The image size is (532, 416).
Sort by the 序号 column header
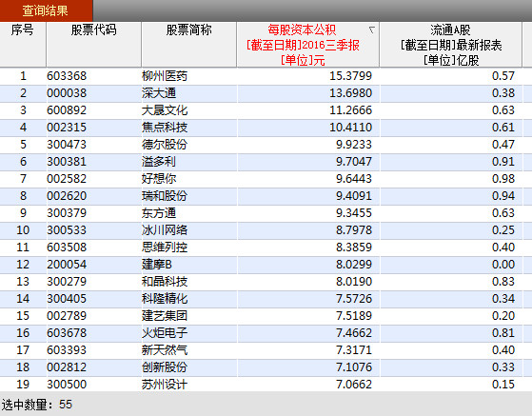tap(23, 45)
